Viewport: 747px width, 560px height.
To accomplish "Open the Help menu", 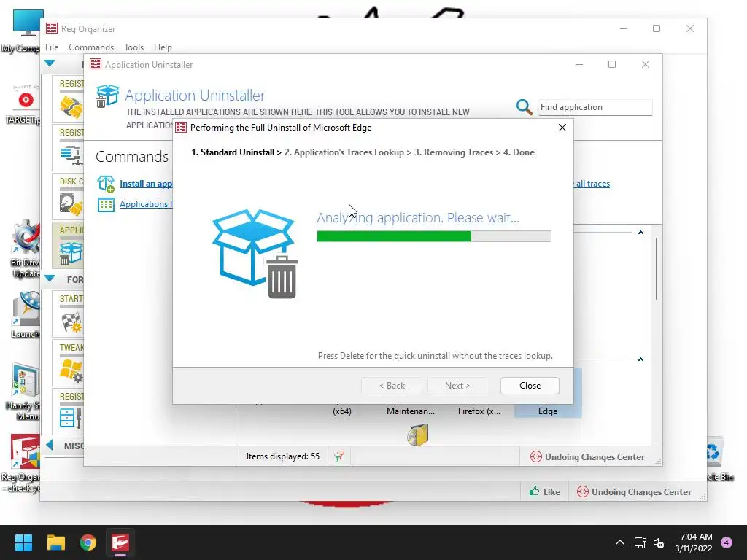I will [x=163, y=47].
